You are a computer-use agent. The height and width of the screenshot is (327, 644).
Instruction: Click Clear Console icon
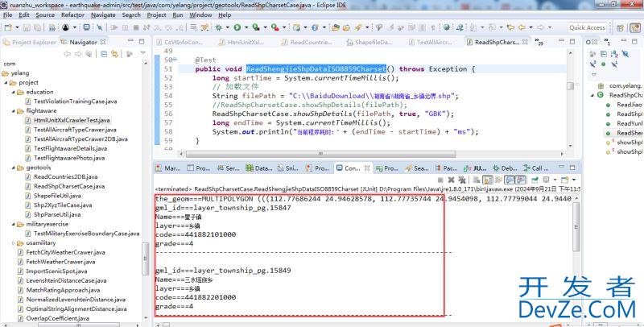pyautogui.click(x=477, y=180)
